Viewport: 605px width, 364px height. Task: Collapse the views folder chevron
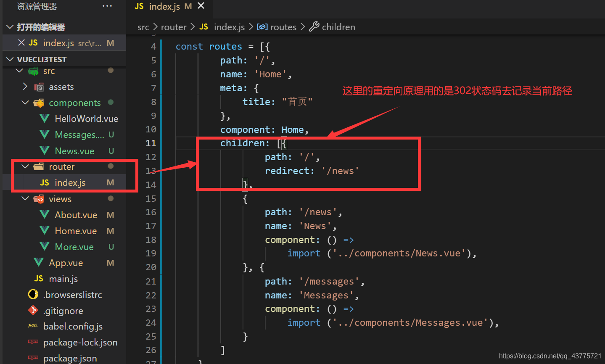(x=25, y=198)
